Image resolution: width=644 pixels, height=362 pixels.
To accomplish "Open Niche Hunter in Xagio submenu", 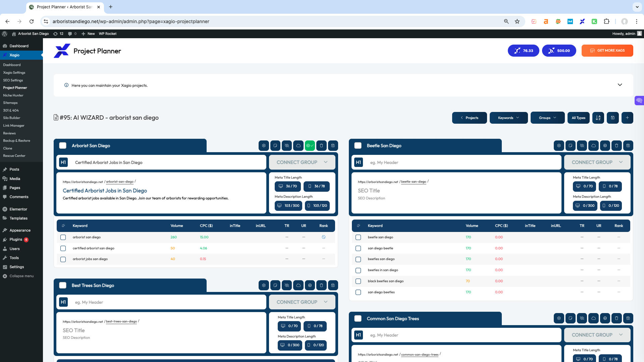I will coord(13,95).
